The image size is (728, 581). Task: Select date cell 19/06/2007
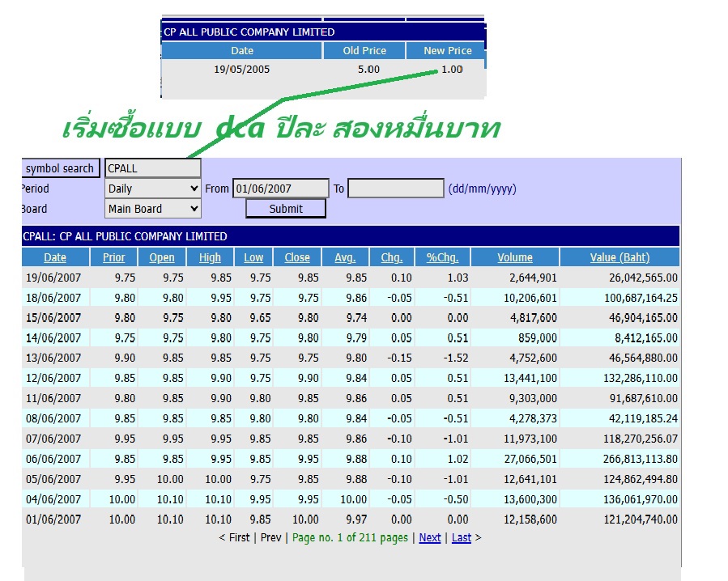tap(53, 278)
